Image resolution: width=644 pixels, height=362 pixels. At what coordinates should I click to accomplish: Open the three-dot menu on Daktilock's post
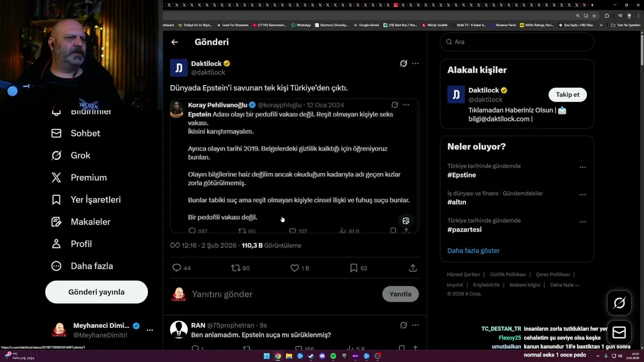[415, 63]
